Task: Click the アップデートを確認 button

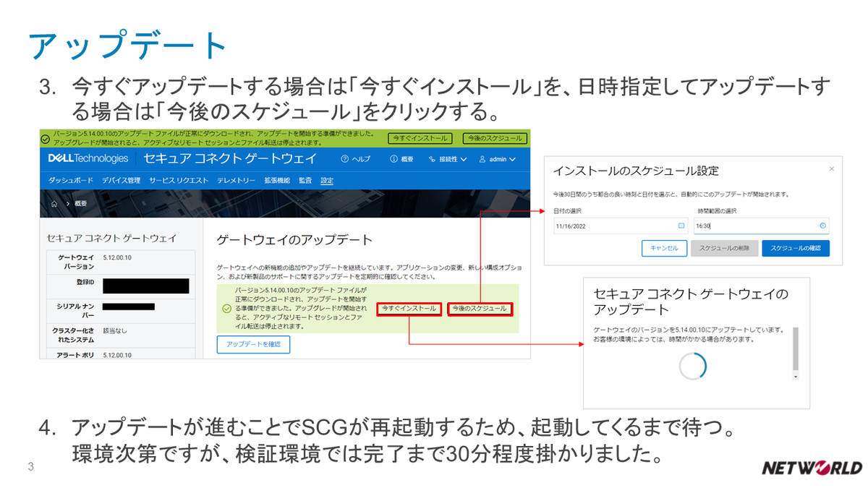Action: point(253,344)
